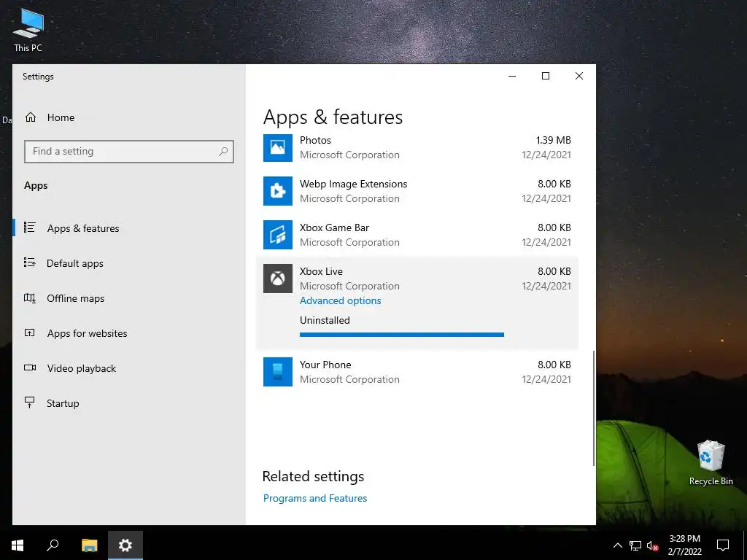This screenshot has width=747, height=560.
Task: Click the Webp Image Extensions icon
Action: click(278, 191)
